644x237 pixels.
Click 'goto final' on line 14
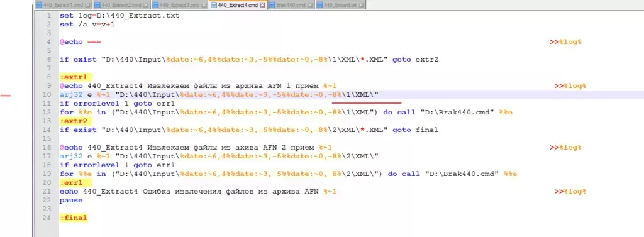415,130
